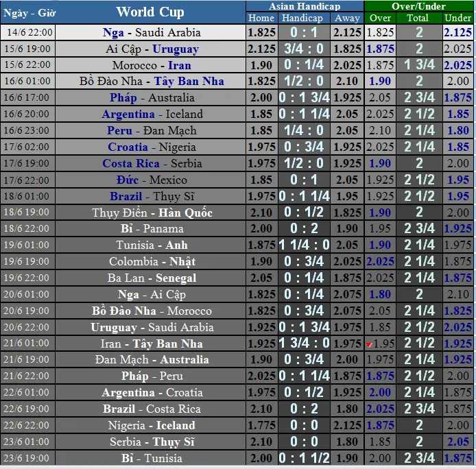
Task: Choose Over odds for Tunisia - Anh
Action: tap(380, 245)
